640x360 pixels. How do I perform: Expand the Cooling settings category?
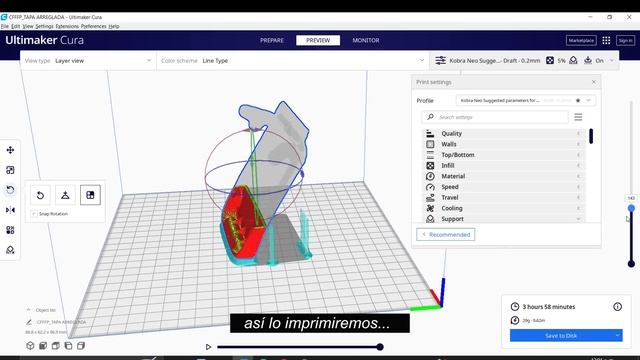point(504,208)
